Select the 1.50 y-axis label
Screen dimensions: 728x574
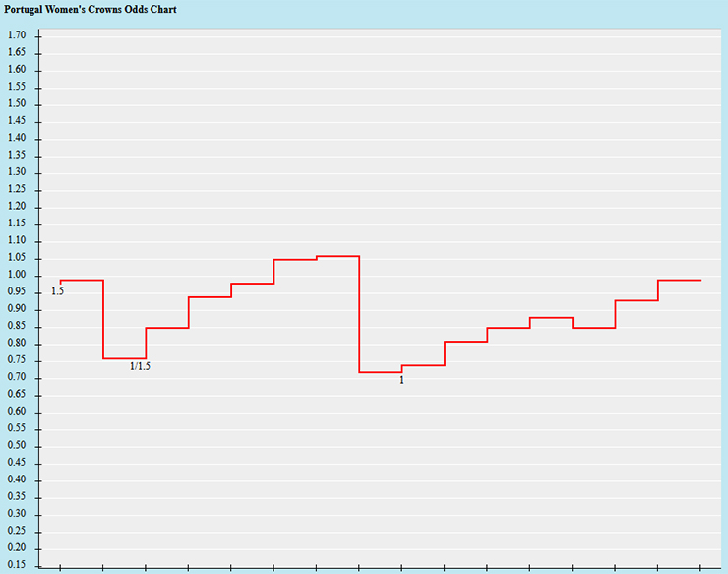(x=17, y=103)
